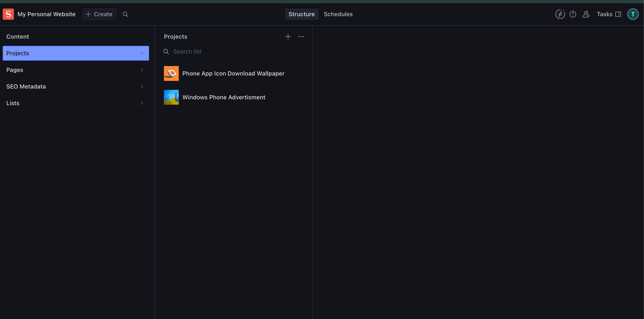The height and width of the screenshot is (319, 644).
Task: Expand the Lists row chevron
Action: (142, 103)
